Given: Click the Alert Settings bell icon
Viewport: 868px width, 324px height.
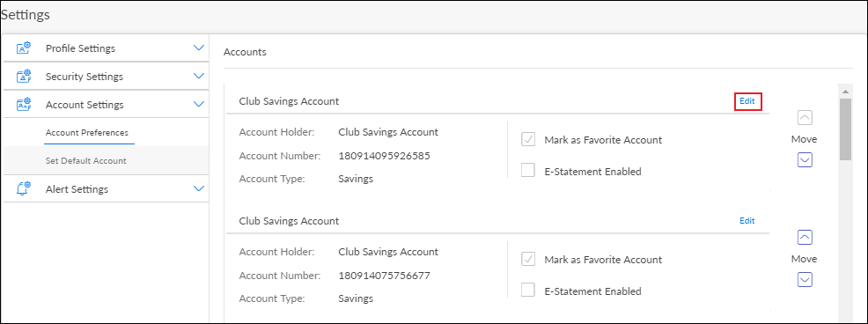Looking at the screenshot, I should (24, 189).
